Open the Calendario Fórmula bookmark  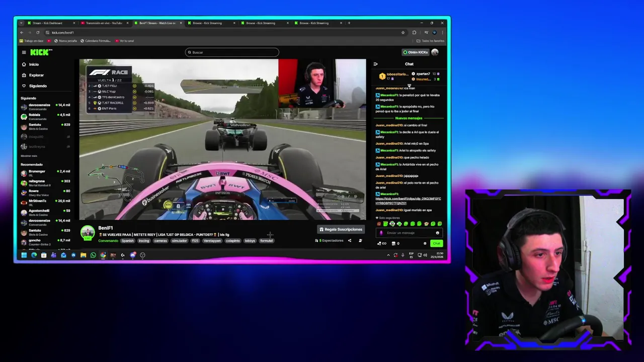[x=96, y=41]
